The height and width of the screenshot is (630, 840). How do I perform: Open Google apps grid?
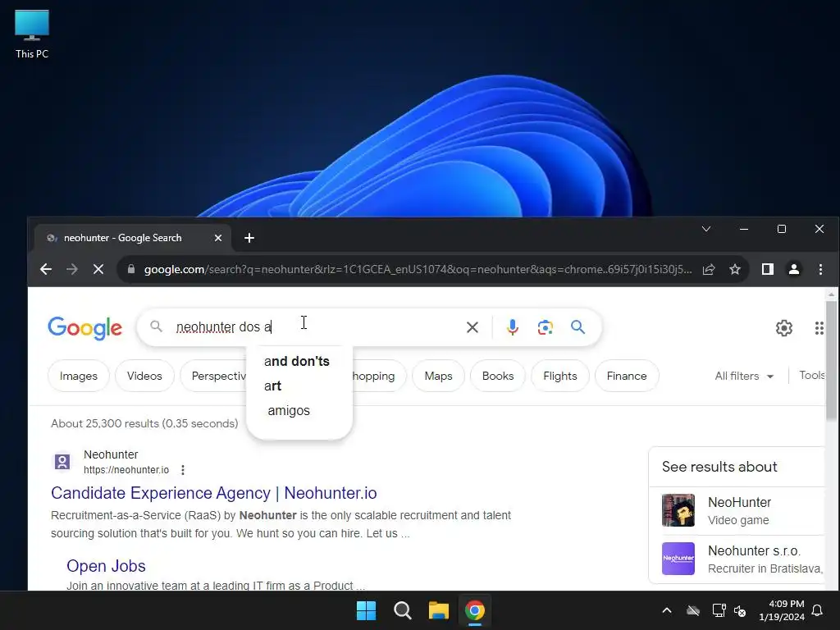click(819, 328)
